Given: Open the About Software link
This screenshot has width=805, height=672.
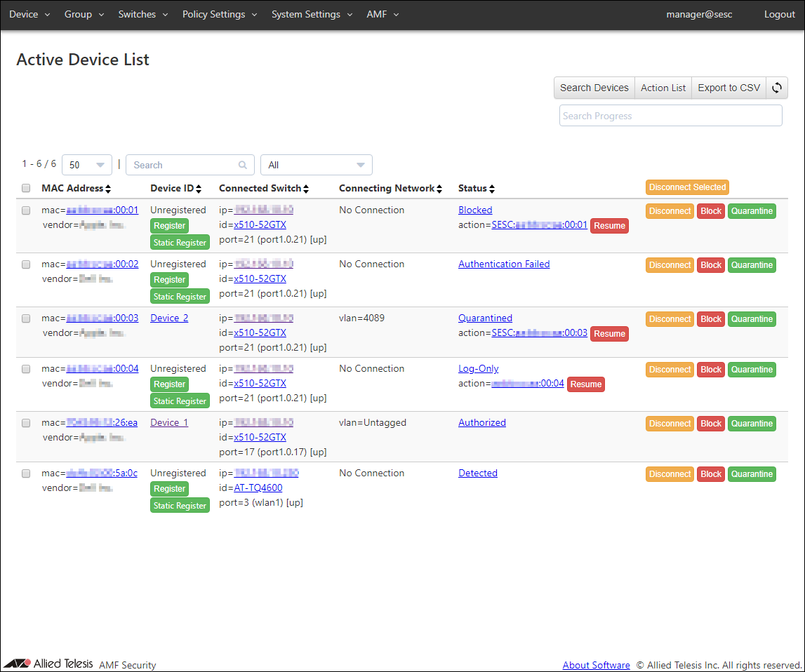Looking at the screenshot, I should [x=596, y=665].
